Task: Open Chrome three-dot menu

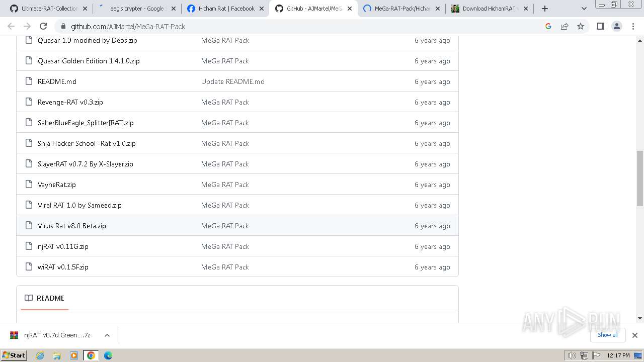Action: [x=633, y=26]
